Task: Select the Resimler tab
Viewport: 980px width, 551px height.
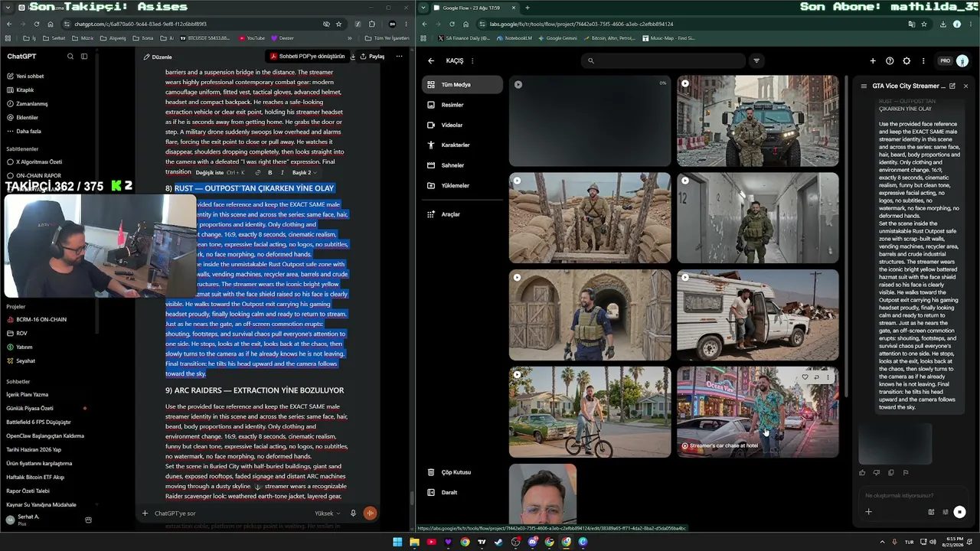Action: tap(462, 105)
